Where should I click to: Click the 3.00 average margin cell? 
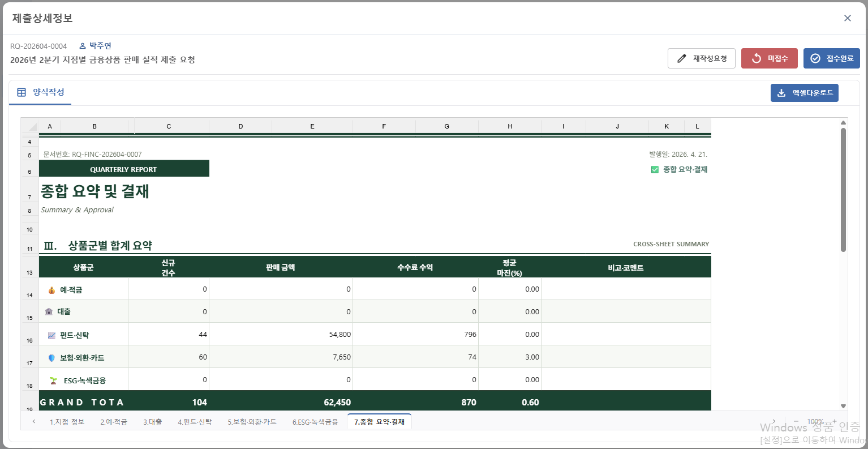[x=510, y=357]
